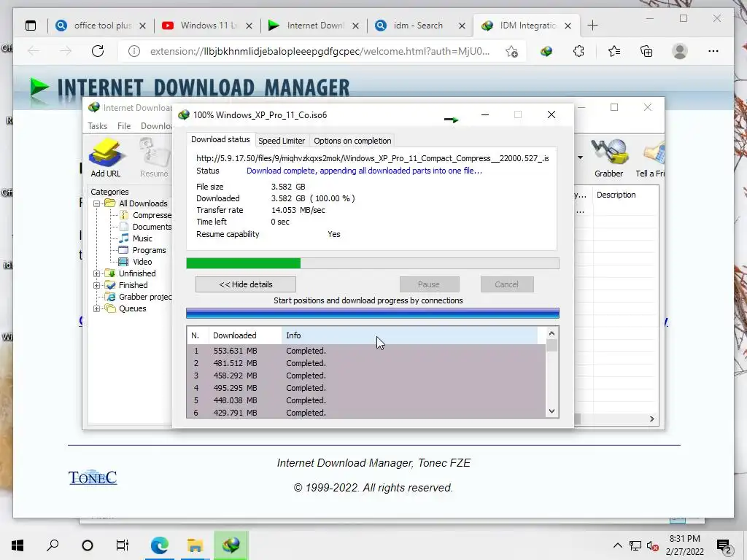
Task: Click the Add URL toolbar icon
Action: 106,157
